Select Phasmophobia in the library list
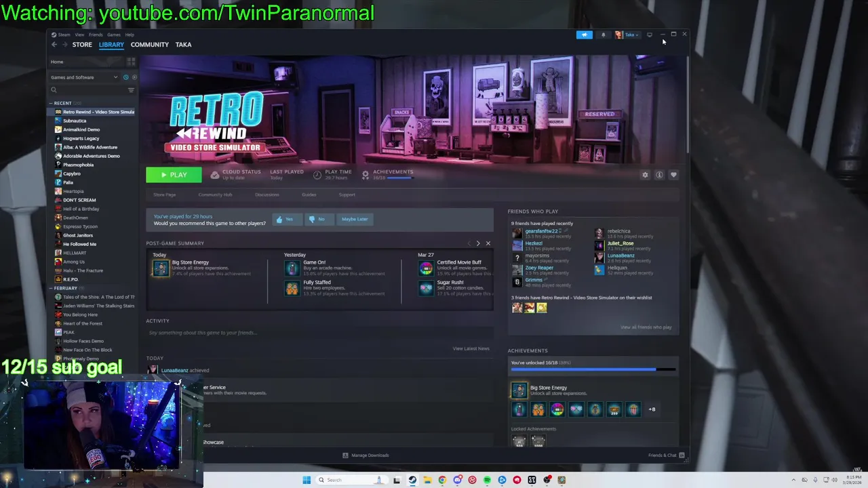 (x=78, y=165)
